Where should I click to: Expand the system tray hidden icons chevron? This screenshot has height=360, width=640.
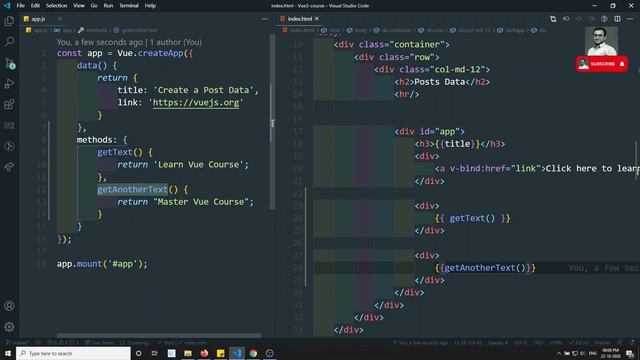[559, 353]
